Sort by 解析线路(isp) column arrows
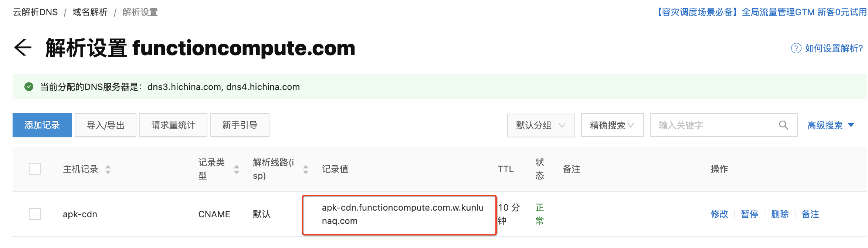Image resolution: width=868 pixels, height=248 pixels. [306, 170]
